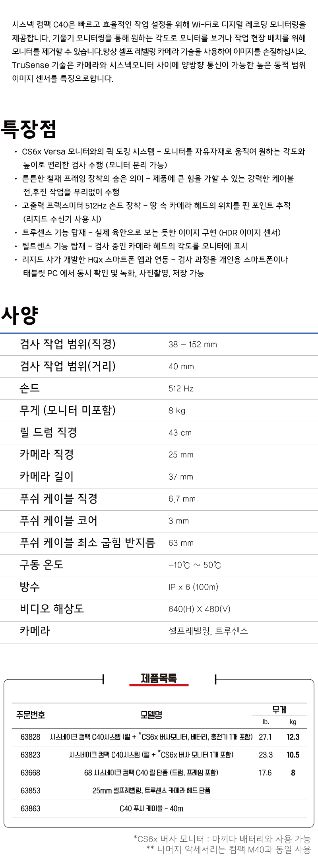Select the '카메라 길이' spec label
318x868 pixels.
coord(47,476)
